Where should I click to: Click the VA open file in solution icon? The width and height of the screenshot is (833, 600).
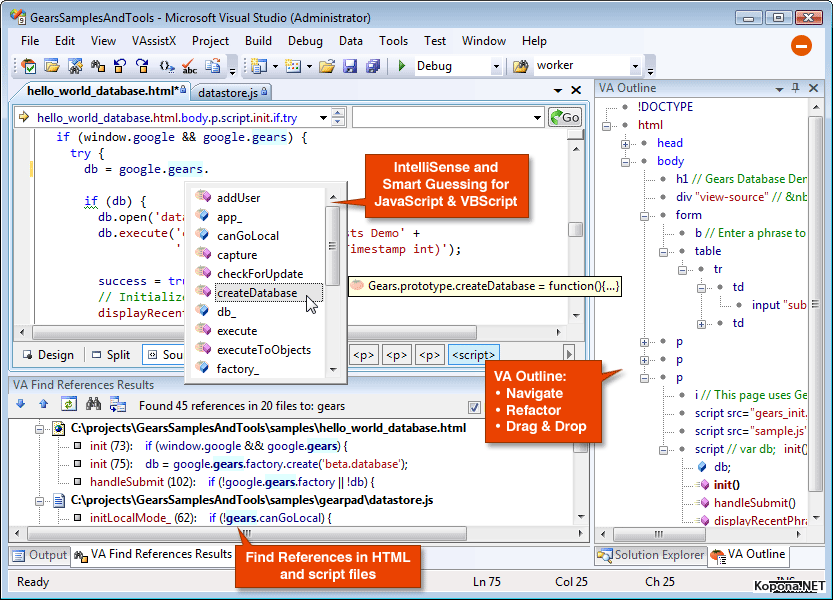pos(52,66)
